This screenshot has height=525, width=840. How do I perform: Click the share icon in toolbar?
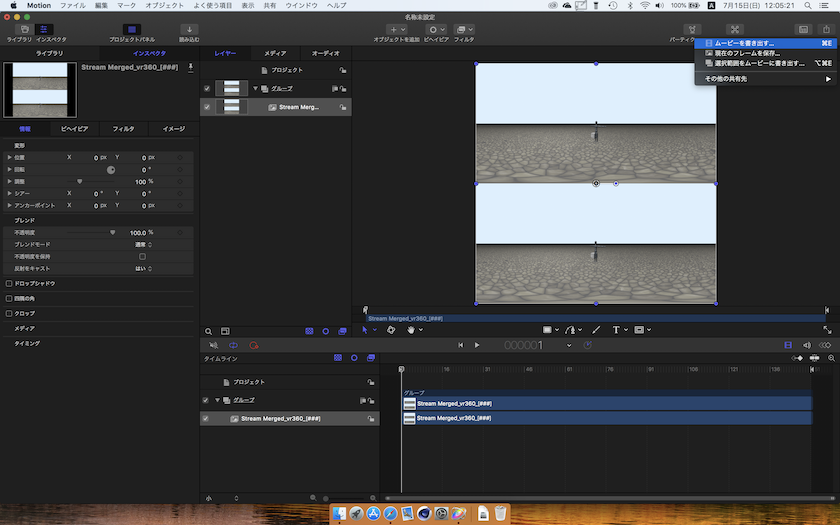click(826, 29)
